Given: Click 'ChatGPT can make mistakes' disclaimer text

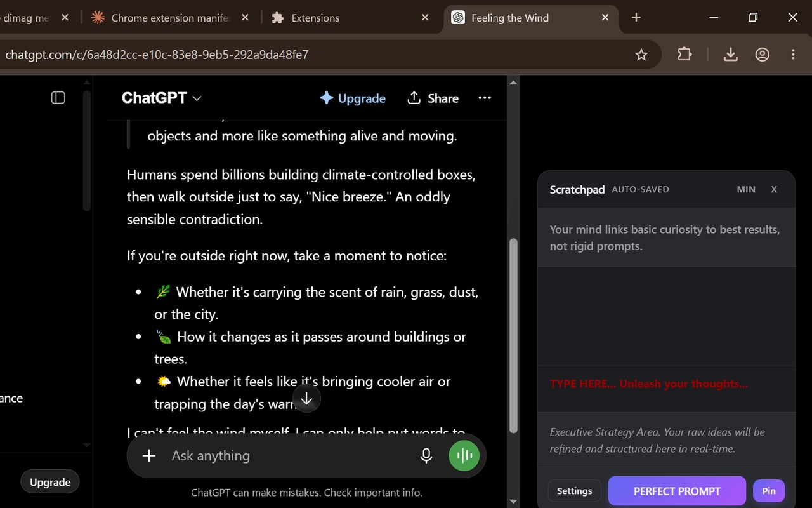Looking at the screenshot, I should (x=306, y=492).
